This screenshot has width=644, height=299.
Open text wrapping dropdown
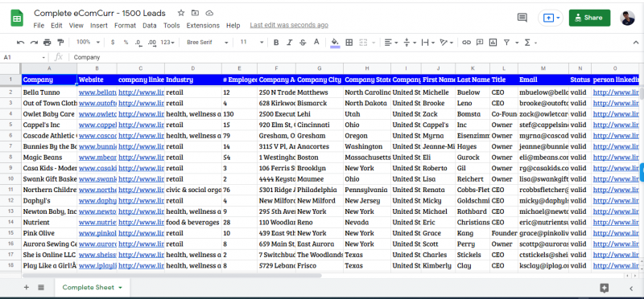click(x=428, y=43)
